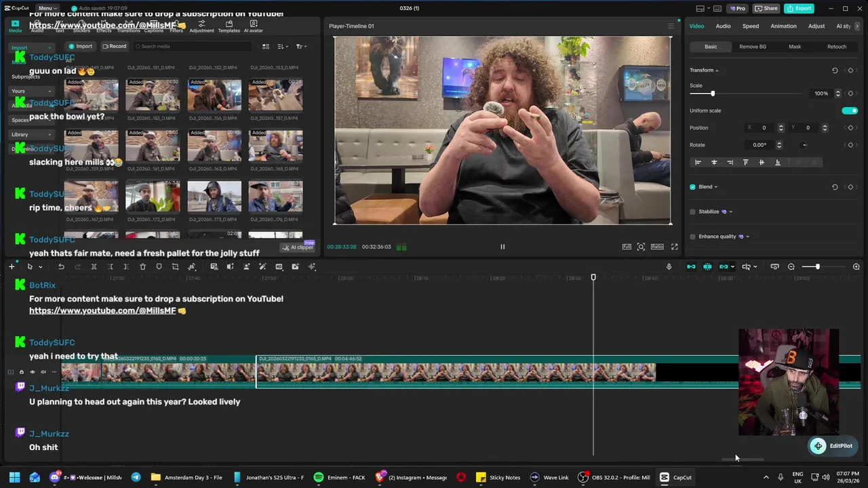
Task: Open the player panel hamburger menu
Action: pyautogui.click(x=671, y=26)
